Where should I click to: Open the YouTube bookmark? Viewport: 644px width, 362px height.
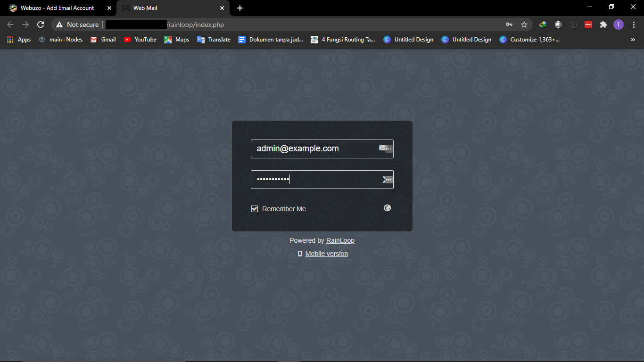point(140,40)
